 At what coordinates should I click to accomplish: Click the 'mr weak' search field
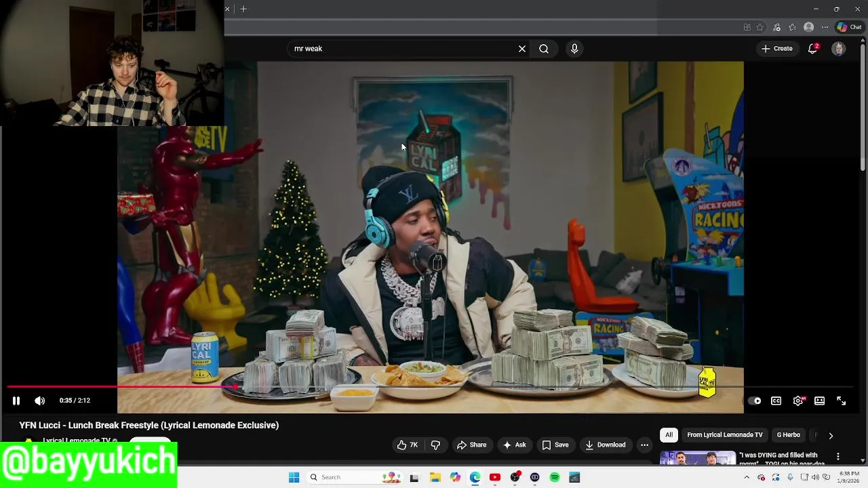coord(403,49)
